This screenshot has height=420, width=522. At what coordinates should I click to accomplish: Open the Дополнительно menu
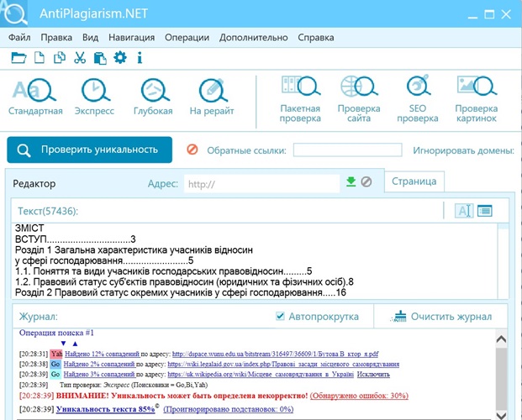(253, 37)
